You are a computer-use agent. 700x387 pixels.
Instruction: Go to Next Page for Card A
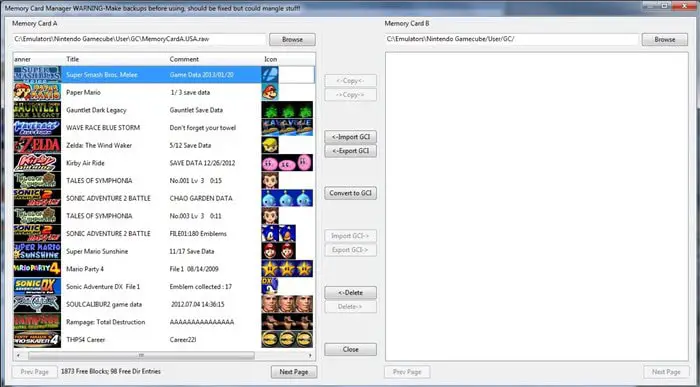(x=294, y=372)
